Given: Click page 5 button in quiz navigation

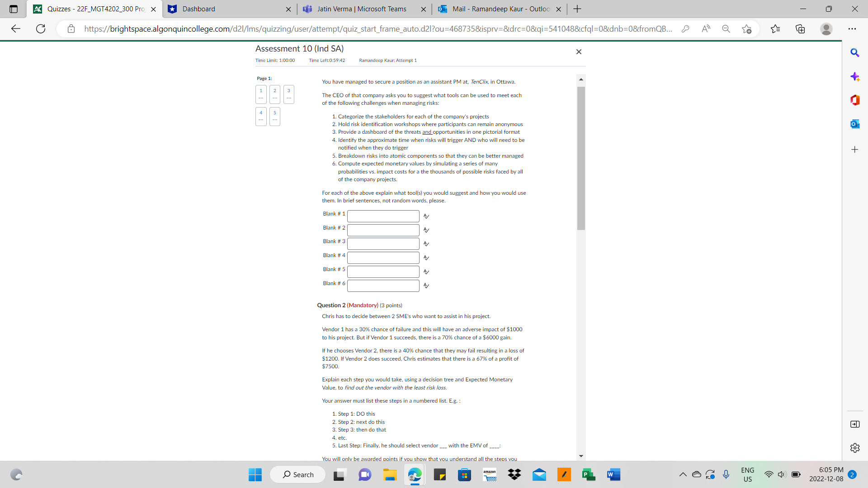Looking at the screenshot, I should (274, 116).
